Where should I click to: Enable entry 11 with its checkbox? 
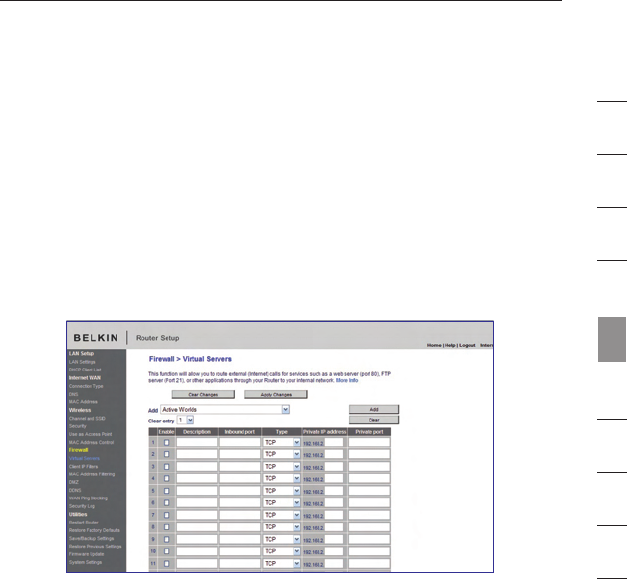pyautogui.click(x=167, y=564)
